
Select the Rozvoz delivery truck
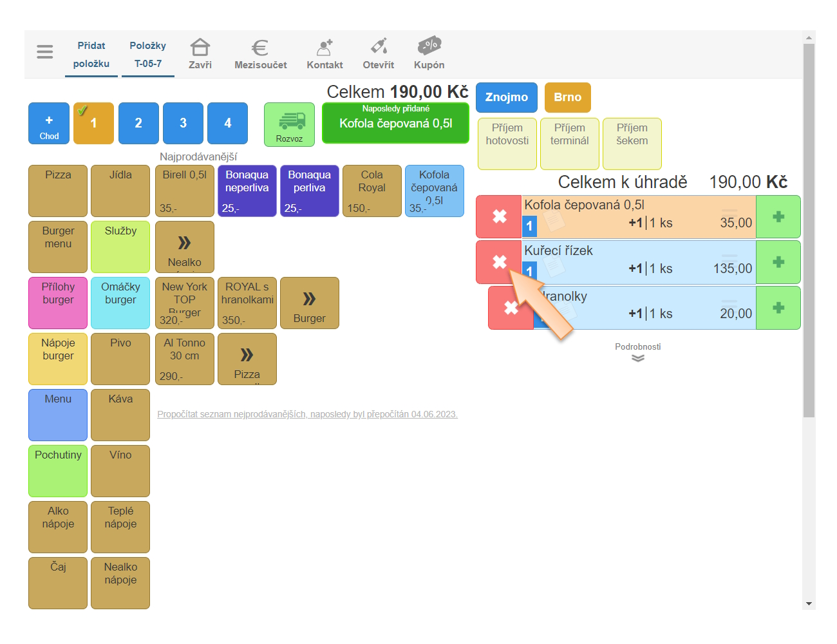tap(289, 124)
